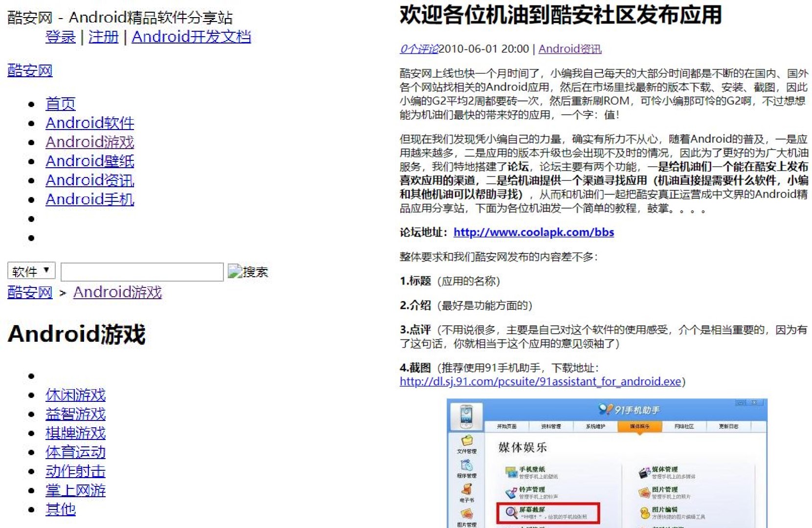Screen dimensions: 812x528
Task: Click the Android资讯 tag beside the date
Action: coord(570,49)
